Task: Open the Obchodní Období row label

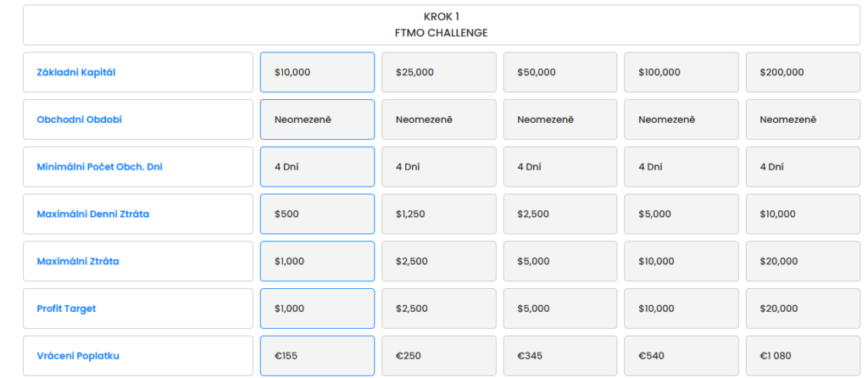Action: (137, 120)
